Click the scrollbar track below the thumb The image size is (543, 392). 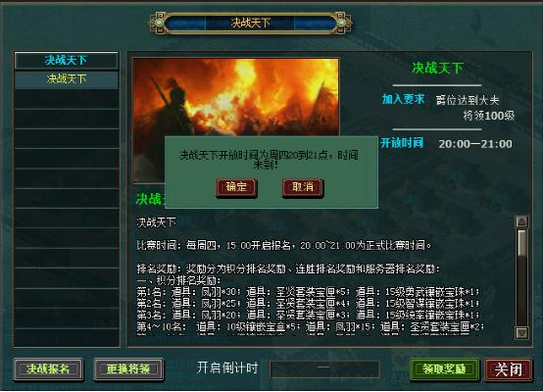pyautogui.click(x=521, y=292)
